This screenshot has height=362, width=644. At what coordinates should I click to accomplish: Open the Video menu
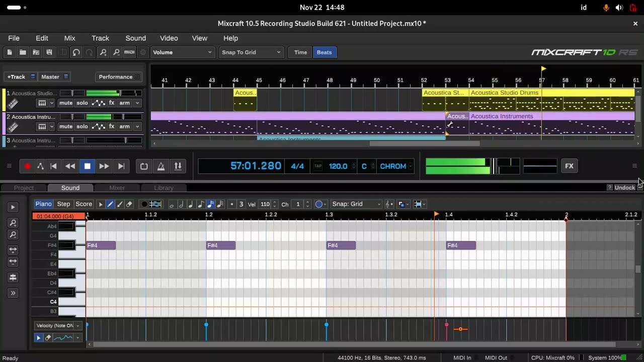pyautogui.click(x=169, y=38)
